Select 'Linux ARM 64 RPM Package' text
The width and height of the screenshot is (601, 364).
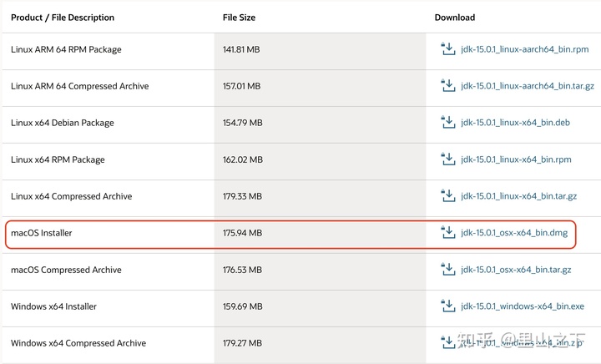pyautogui.click(x=66, y=49)
